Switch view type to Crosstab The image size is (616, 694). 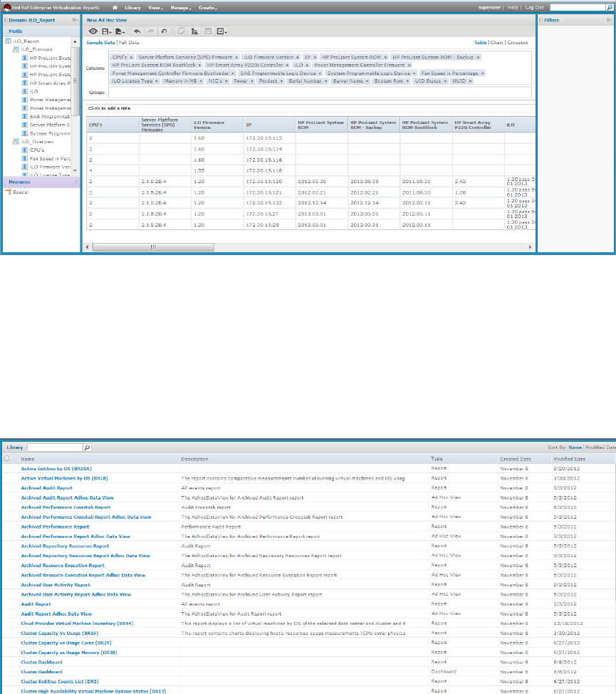tap(518, 43)
